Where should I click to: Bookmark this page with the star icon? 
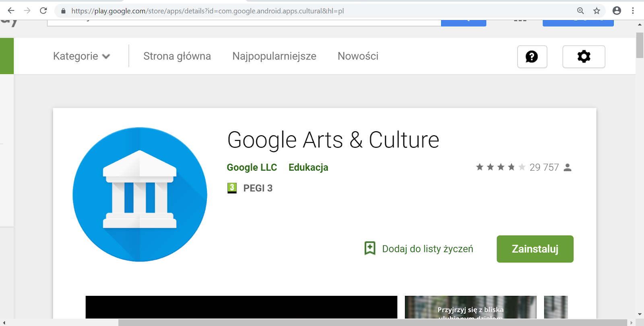597,11
